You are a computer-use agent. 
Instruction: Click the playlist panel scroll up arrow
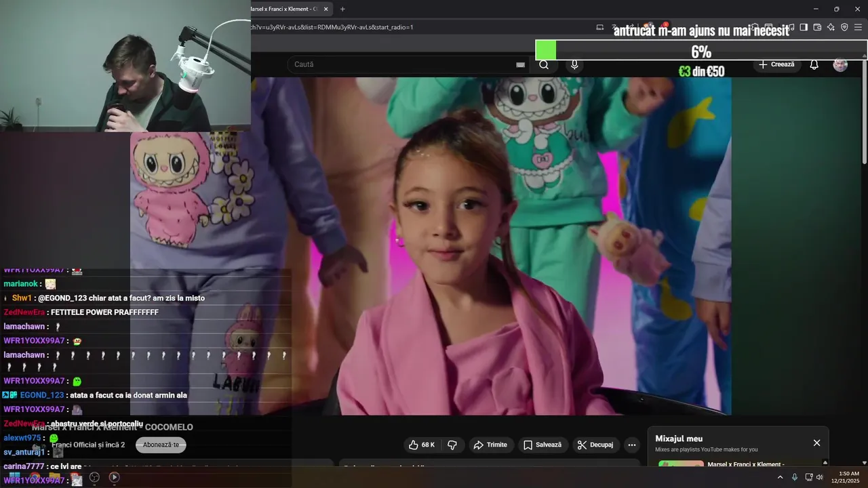coord(825,462)
